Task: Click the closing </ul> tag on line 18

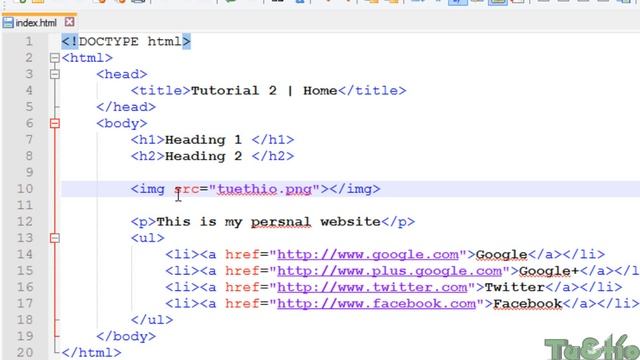Action: click(x=152, y=320)
